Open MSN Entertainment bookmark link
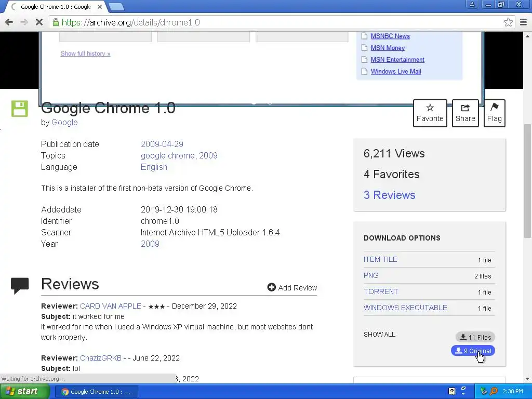The height and width of the screenshot is (399, 532). (397, 60)
